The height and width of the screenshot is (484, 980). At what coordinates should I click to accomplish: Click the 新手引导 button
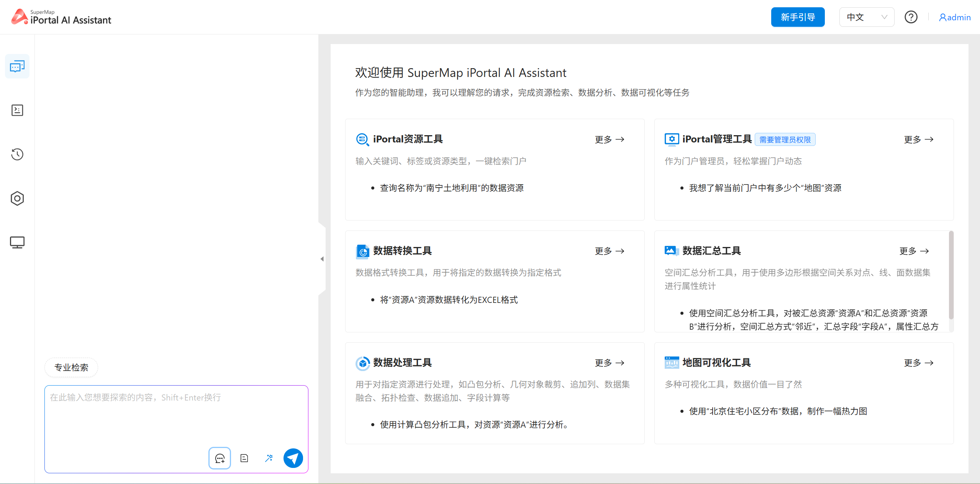[x=798, y=17]
